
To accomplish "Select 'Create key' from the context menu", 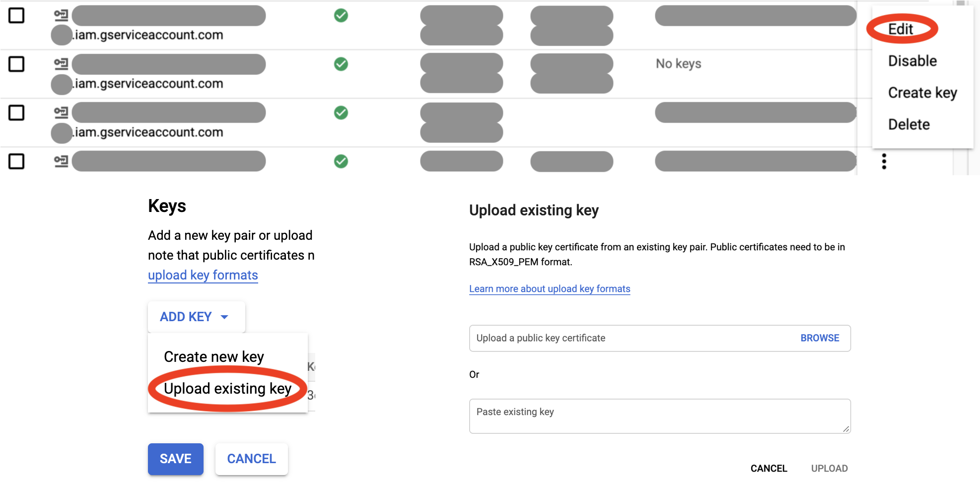I will coord(922,92).
